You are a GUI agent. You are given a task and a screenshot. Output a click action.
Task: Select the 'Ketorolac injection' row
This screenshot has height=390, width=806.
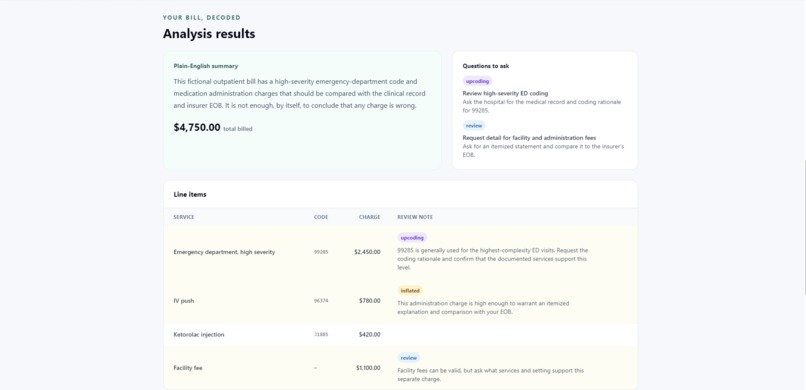[400, 335]
